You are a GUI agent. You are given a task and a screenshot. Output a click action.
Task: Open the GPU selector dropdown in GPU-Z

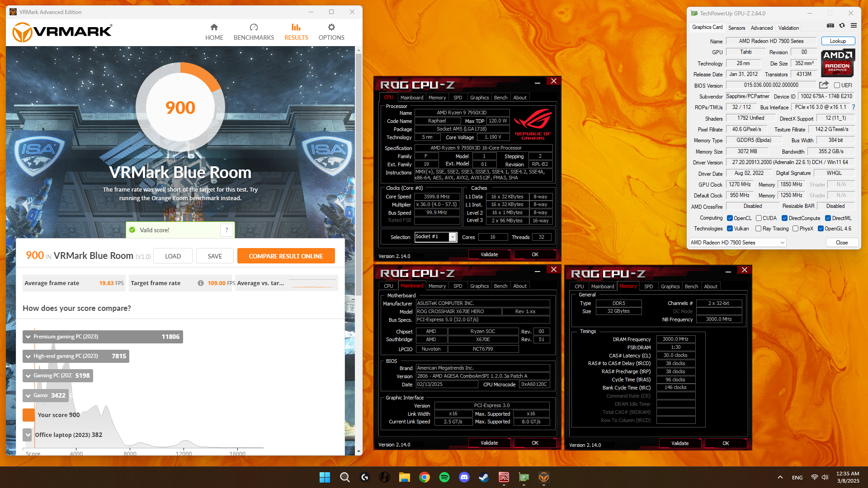click(x=738, y=243)
